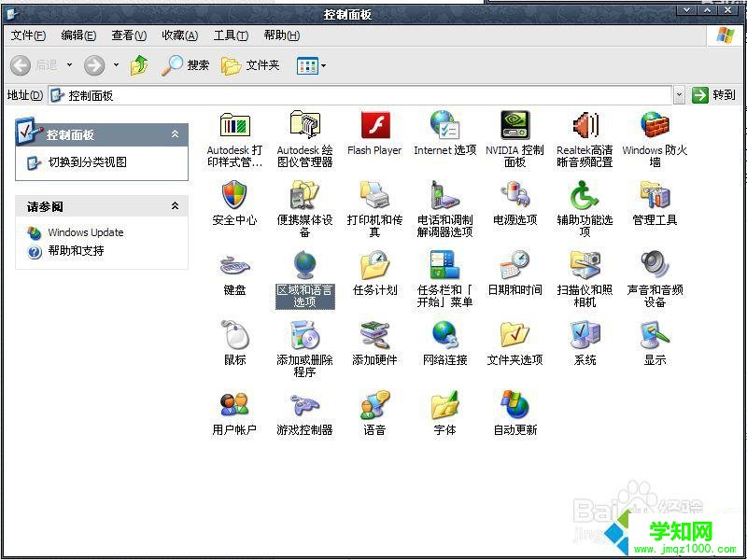Click the 地址 bar input field
This screenshot has width=747, height=560.
click(360, 96)
